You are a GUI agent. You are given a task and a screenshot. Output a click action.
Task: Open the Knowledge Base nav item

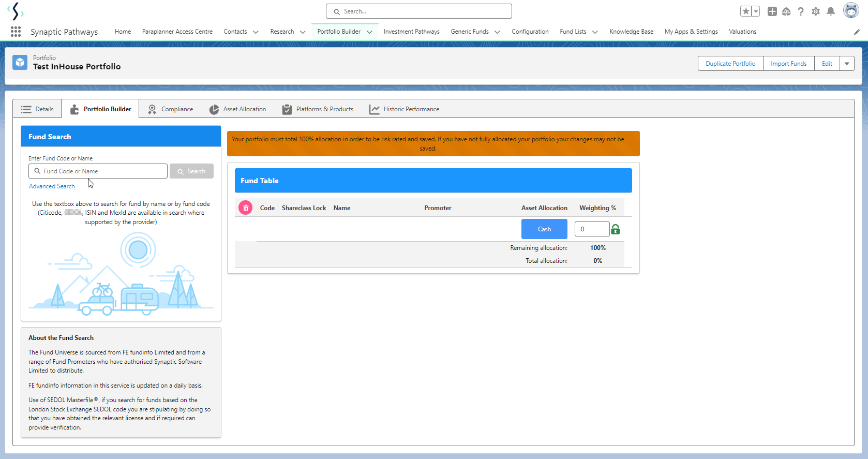(631, 32)
